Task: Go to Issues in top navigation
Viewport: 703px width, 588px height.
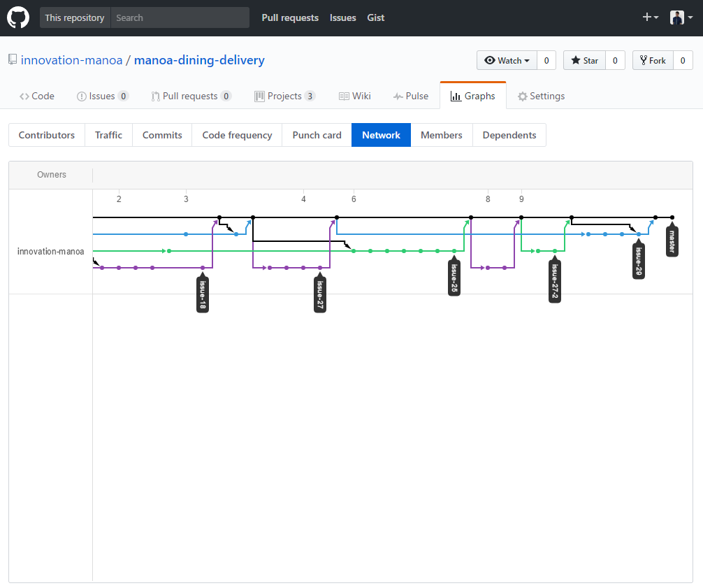Action: click(x=342, y=17)
